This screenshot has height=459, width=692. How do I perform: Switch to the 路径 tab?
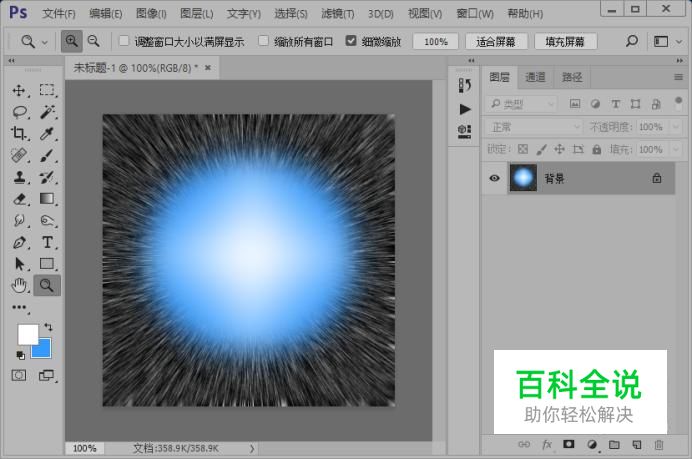coord(572,77)
